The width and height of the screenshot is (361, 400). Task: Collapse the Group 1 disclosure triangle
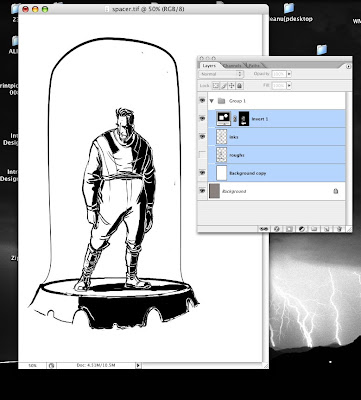coord(212,101)
